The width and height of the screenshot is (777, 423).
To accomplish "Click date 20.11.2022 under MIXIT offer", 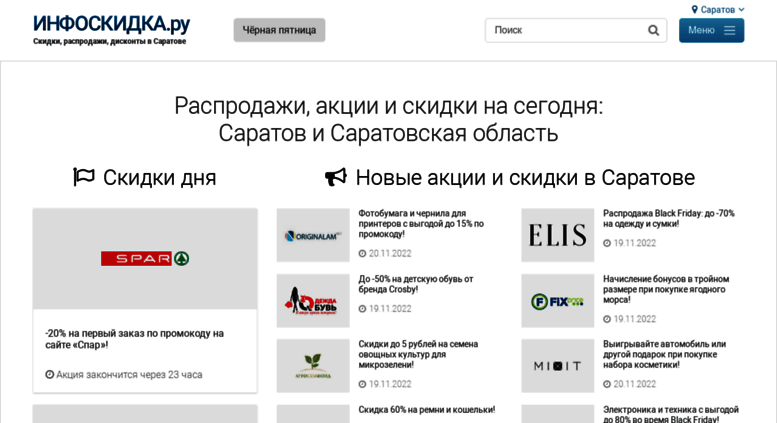I will click(x=635, y=384).
